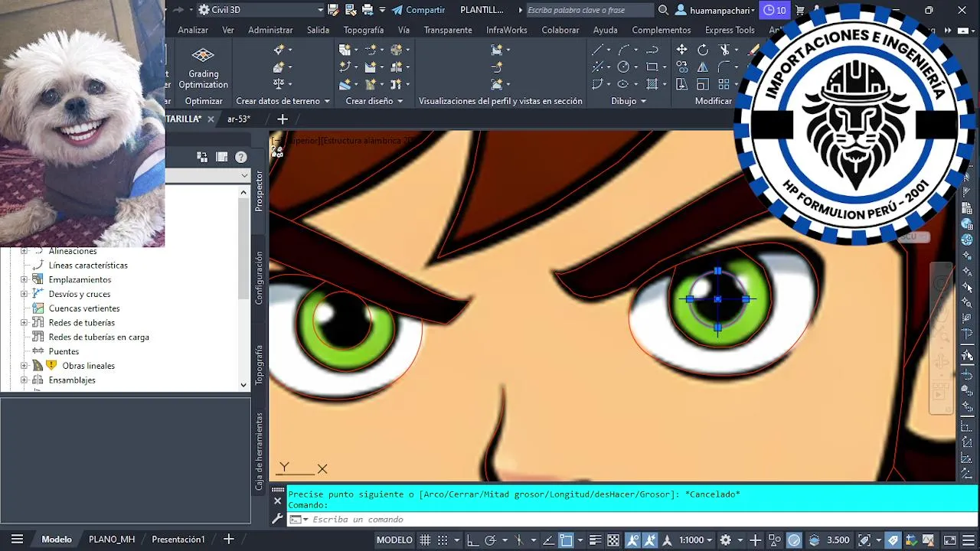Viewport: 980px width, 551px height.
Task: Switch to the ar-53* drawing tab
Action: click(x=239, y=119)
